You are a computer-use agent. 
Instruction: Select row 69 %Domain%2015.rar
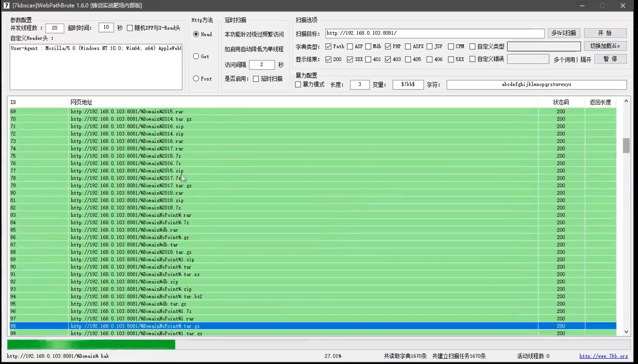click(x=313, y=112)
